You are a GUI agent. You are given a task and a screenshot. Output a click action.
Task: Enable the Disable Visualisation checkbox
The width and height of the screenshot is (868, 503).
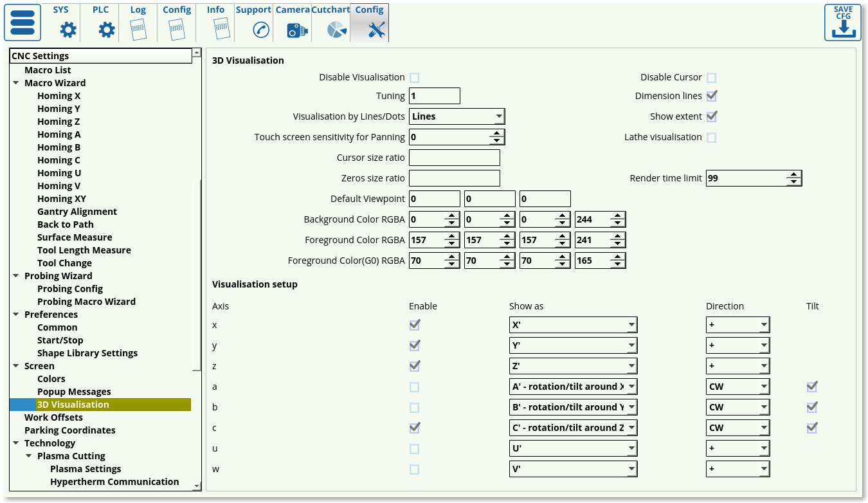tap(415, 78)
